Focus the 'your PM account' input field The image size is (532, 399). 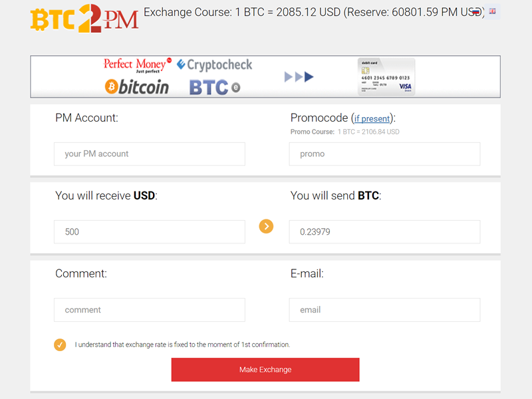[x=150, y=154]
